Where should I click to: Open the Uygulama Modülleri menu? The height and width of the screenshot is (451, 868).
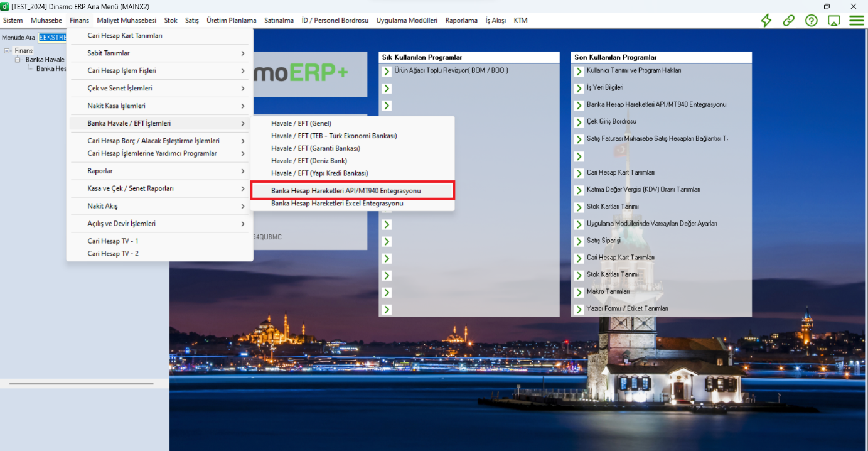click(x=407, y=21)
